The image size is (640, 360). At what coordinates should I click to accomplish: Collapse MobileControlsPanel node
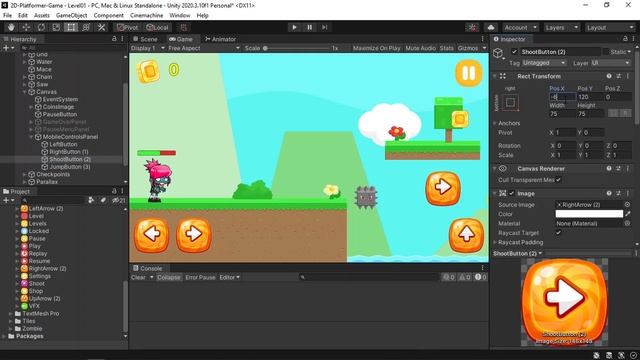(31, 137)
